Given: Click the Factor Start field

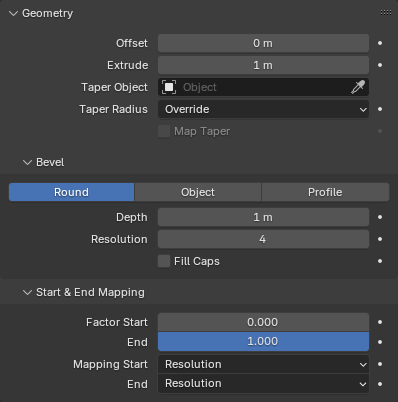Looking at the screenshot, I should point(263,322).
